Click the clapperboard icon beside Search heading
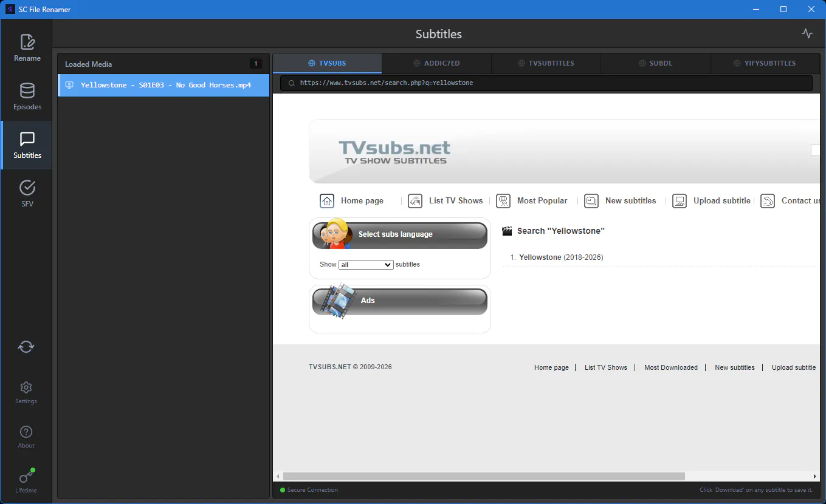This screenshot has height=504, width=826. tap(507, 231)
